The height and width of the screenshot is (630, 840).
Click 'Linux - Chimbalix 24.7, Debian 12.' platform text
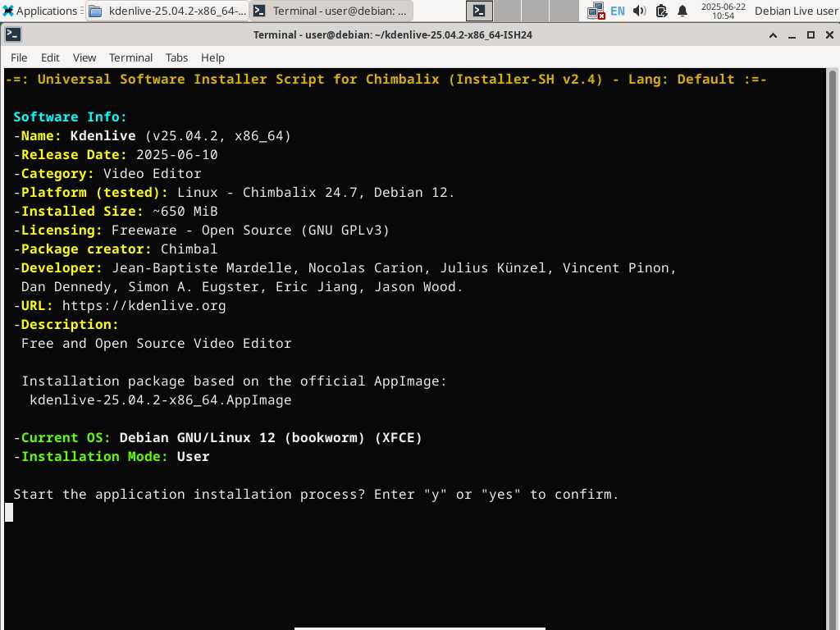(x=316, y=192)
